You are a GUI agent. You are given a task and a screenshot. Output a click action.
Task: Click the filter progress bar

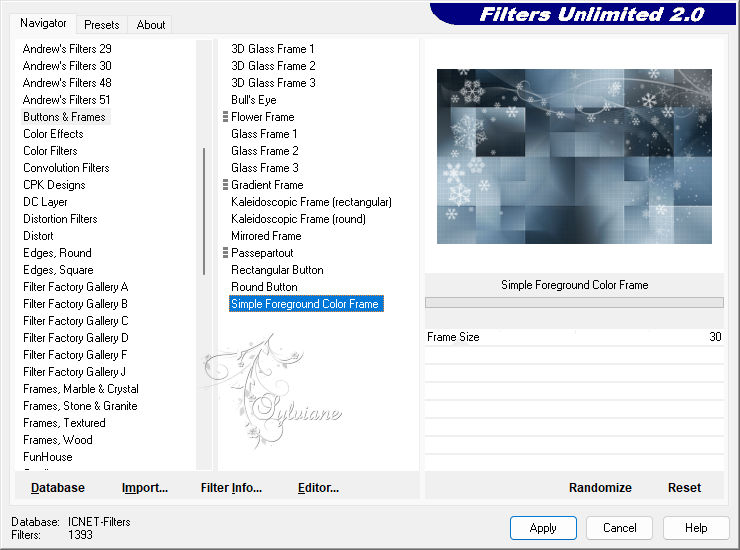pyautogui.click(x=574, y=303)
